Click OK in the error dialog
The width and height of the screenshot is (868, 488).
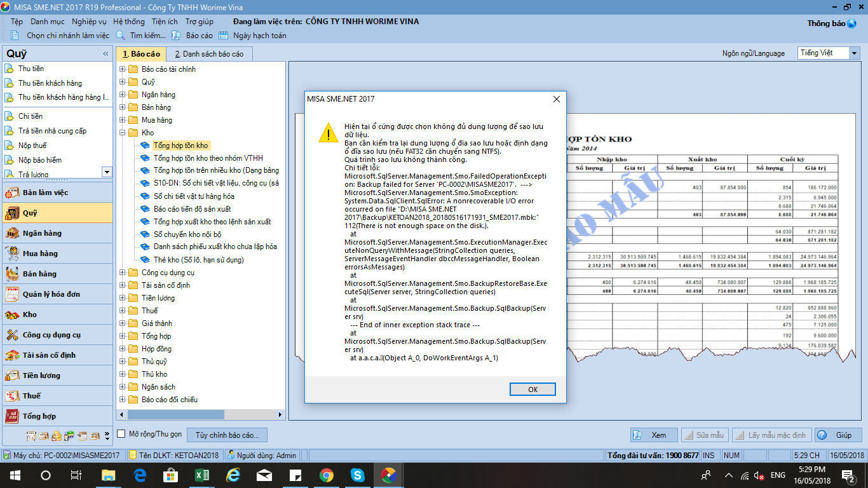[x=532, y=390]
